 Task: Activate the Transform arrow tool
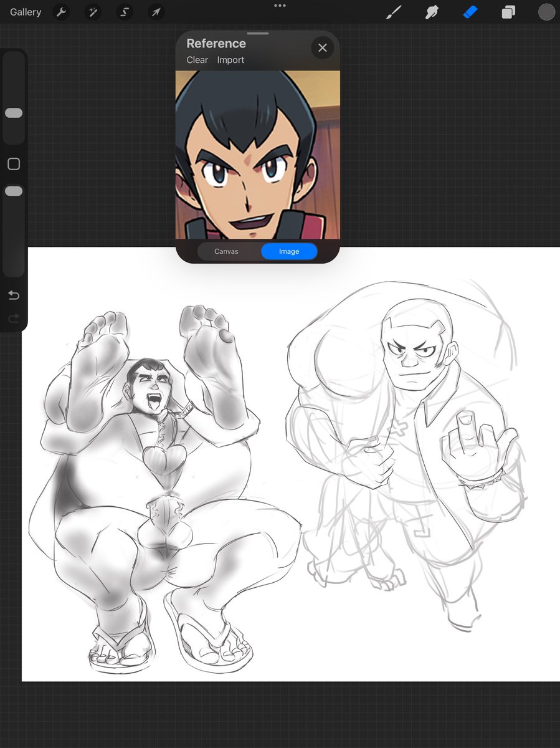click(156, 12)
